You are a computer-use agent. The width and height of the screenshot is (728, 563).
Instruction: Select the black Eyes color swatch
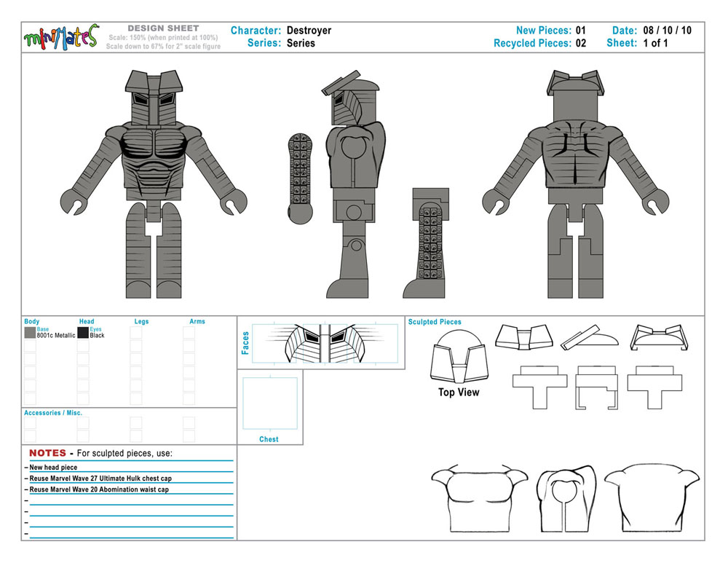[x=83, y=333]
